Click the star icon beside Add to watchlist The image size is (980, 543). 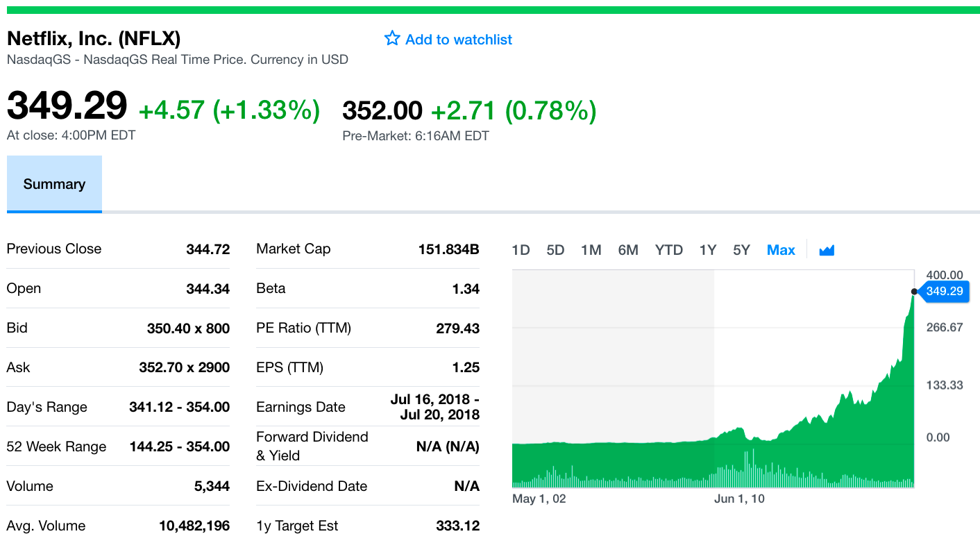click(x=392, y=39)
